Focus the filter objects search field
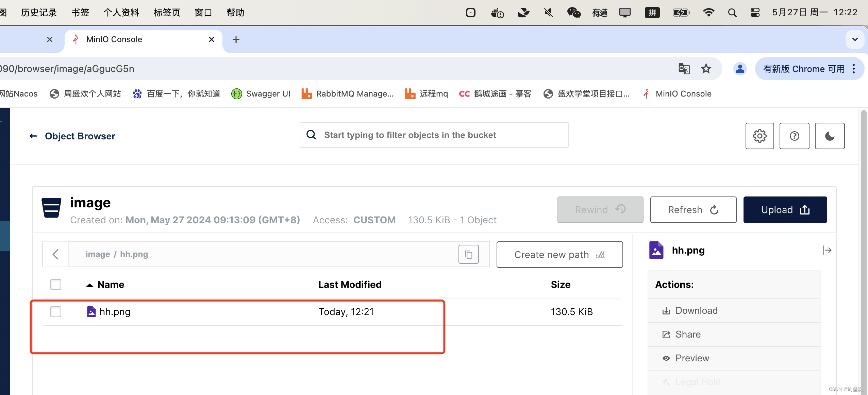Screen dimensions: 868x395 point(434,135)
